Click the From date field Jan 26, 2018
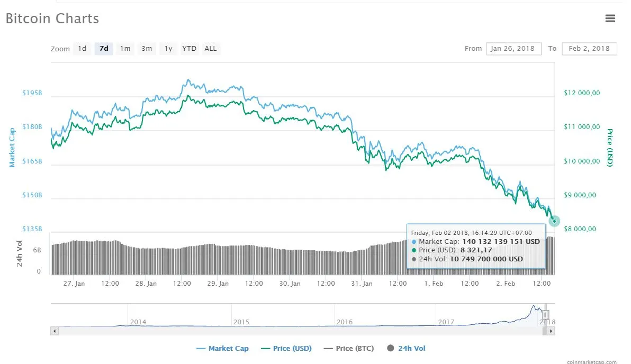This screenshot has height=364, width=631. [x=513, y=49]
